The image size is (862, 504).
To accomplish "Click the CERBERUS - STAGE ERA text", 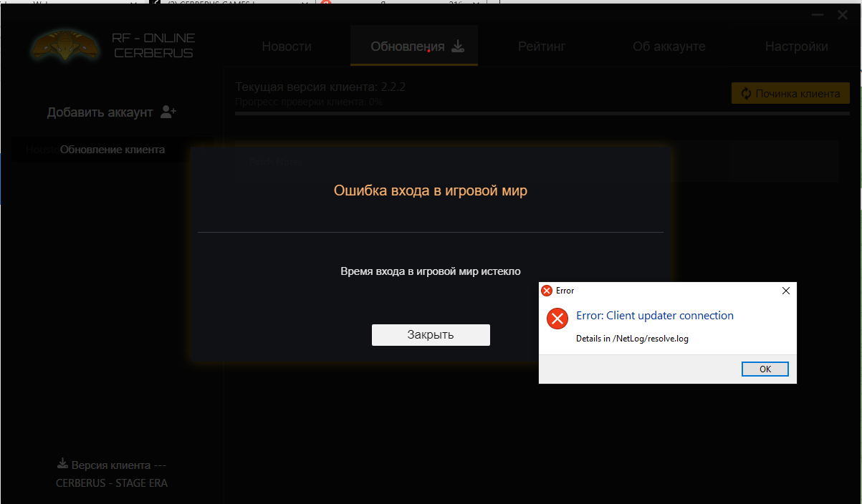I will click(112, 483).
